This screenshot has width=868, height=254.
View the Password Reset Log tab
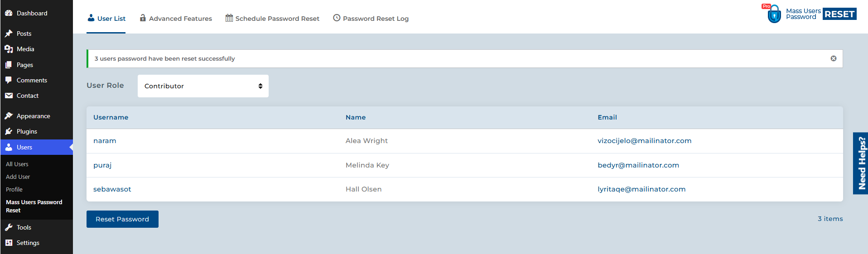click(x=371, y=19)
